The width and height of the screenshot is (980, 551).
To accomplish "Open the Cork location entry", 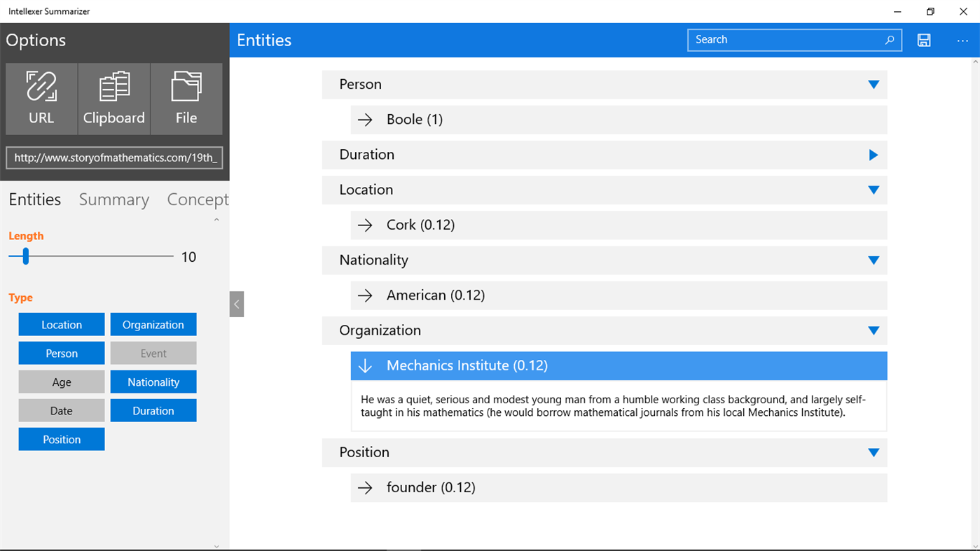I will coord(420,225).
